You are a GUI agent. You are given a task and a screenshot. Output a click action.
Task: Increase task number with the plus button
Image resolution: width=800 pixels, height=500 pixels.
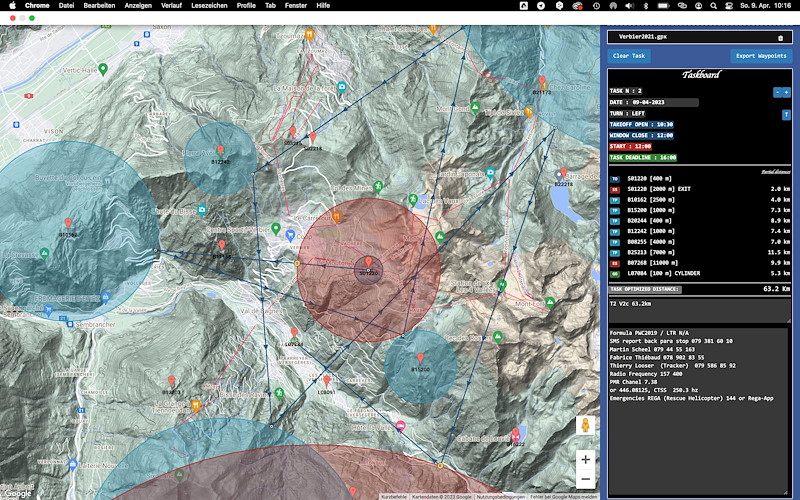click(x=786, y=92)
